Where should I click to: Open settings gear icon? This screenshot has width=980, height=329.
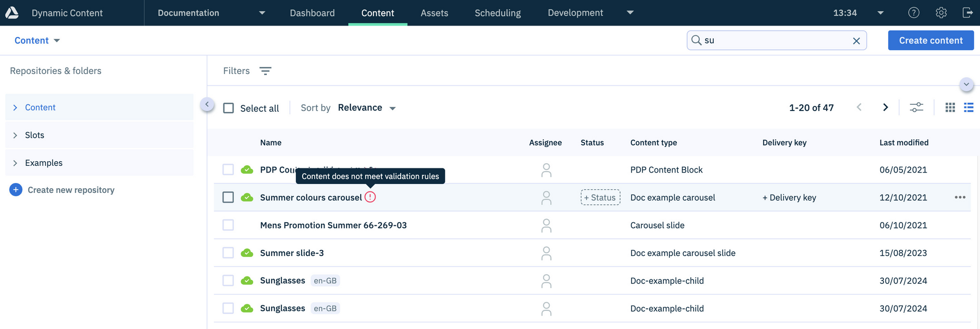[941, 13]
